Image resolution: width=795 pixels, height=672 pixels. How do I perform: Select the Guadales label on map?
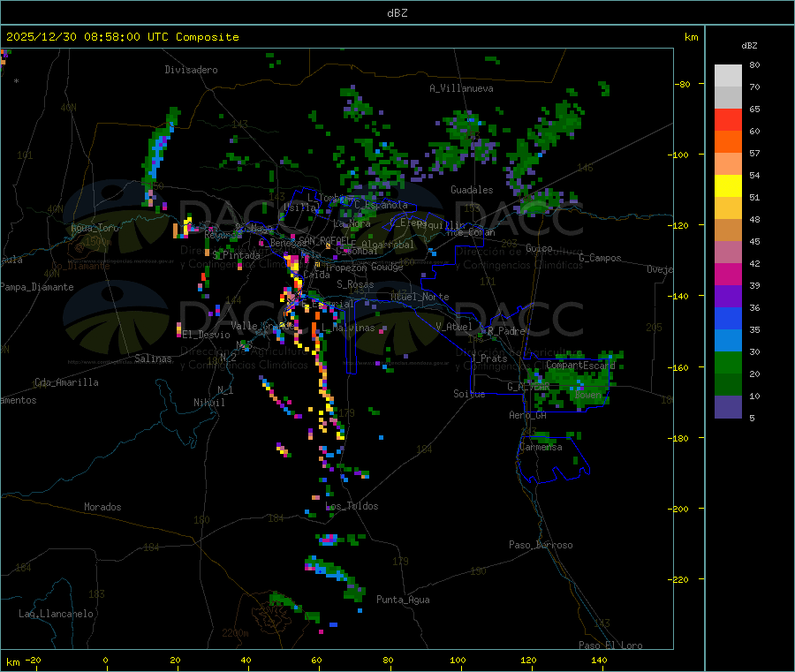(x=472, y=190)
